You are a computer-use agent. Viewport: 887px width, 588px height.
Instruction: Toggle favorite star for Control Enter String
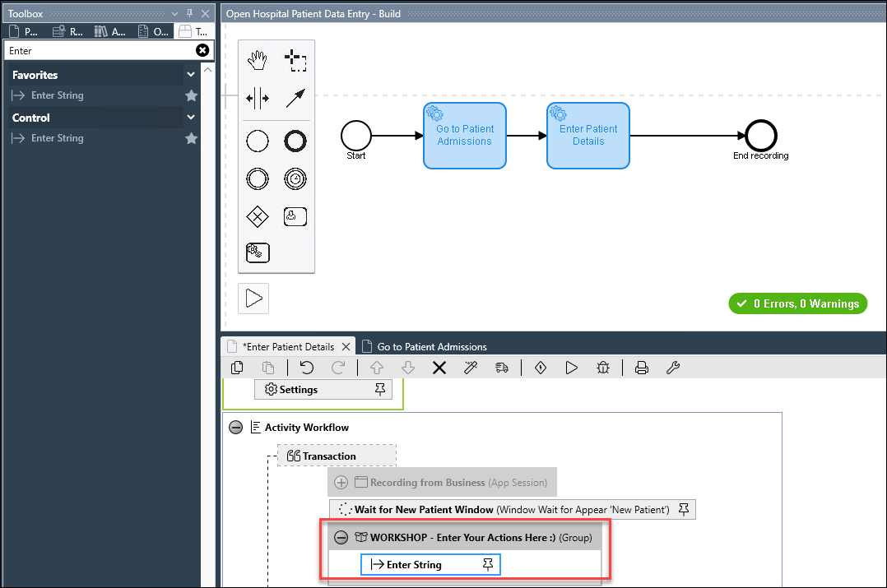[x=192, y=138]
